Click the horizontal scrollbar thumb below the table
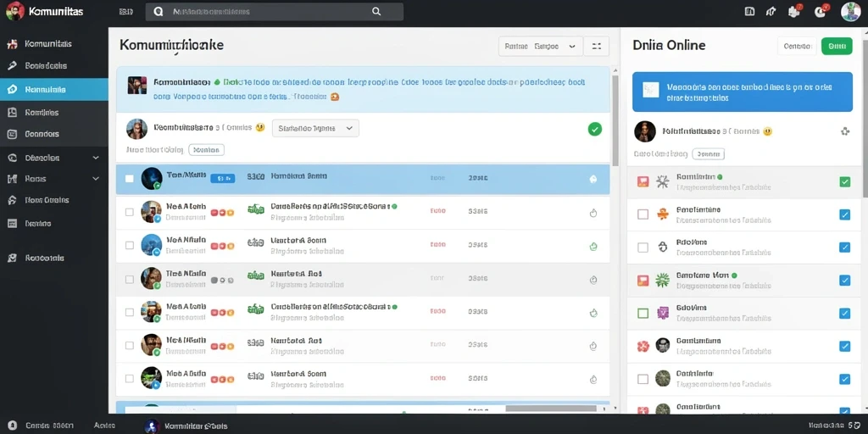Image resolution: width=868 pixels, height=434 pixels. [x=551, y=409]
